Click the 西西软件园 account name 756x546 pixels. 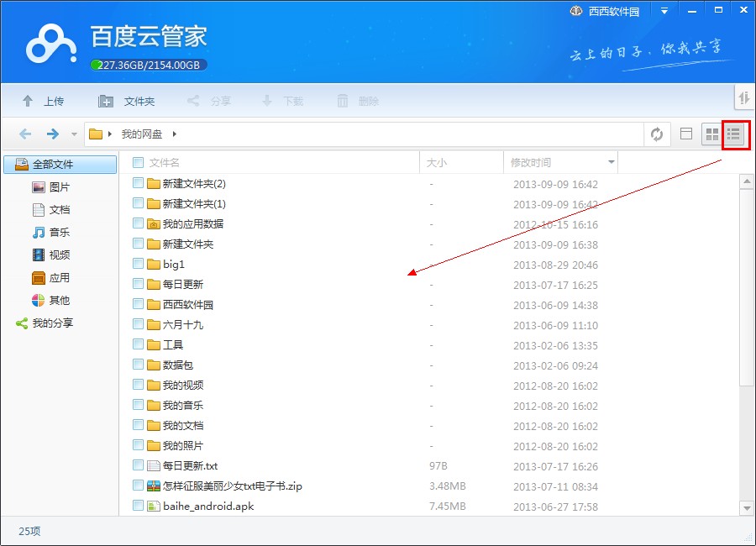pyautogui.click(x=613, y=11)
